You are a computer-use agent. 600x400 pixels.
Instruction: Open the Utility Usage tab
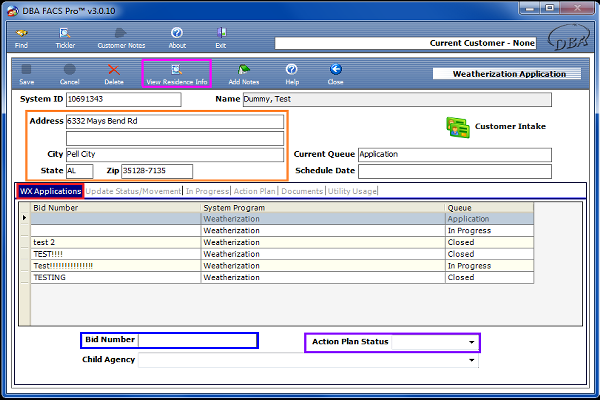pyautogui.click(x=352, y=191)
